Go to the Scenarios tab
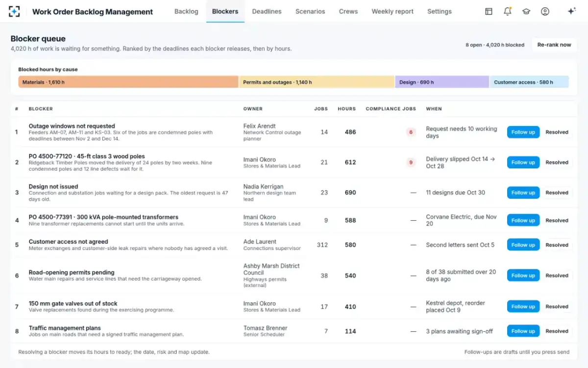The height and width of the screenshot is (368, 588). [310, 11]
